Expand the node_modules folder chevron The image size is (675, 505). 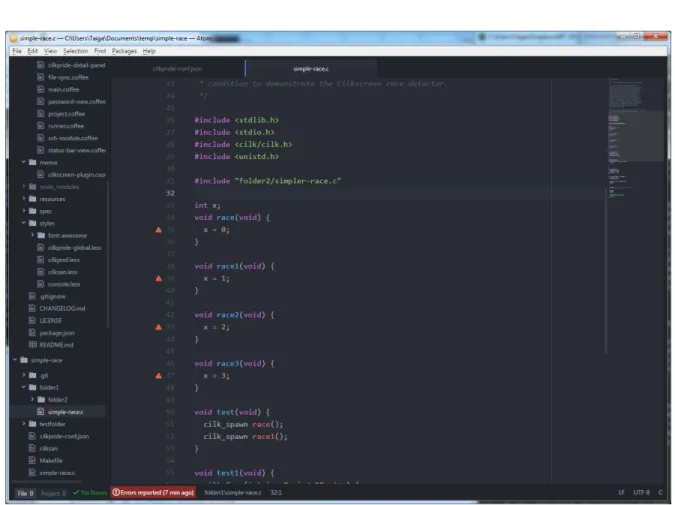click(24, 186)
